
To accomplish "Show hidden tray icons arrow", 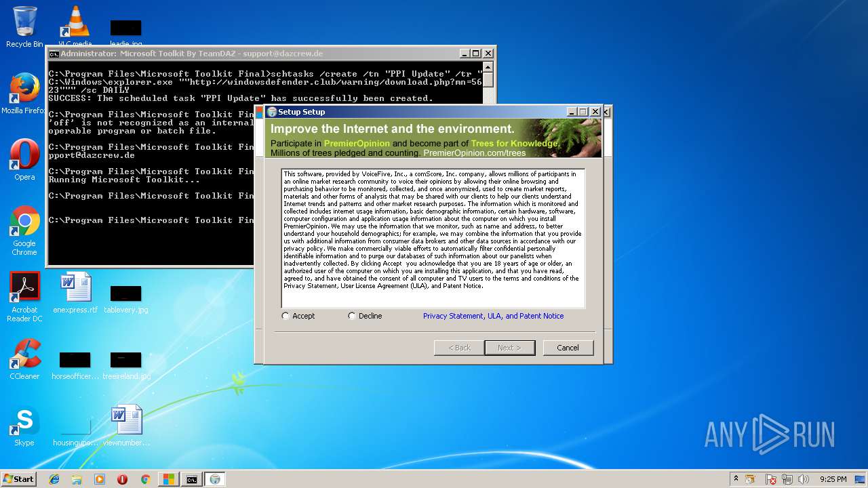I will [736, 479].
